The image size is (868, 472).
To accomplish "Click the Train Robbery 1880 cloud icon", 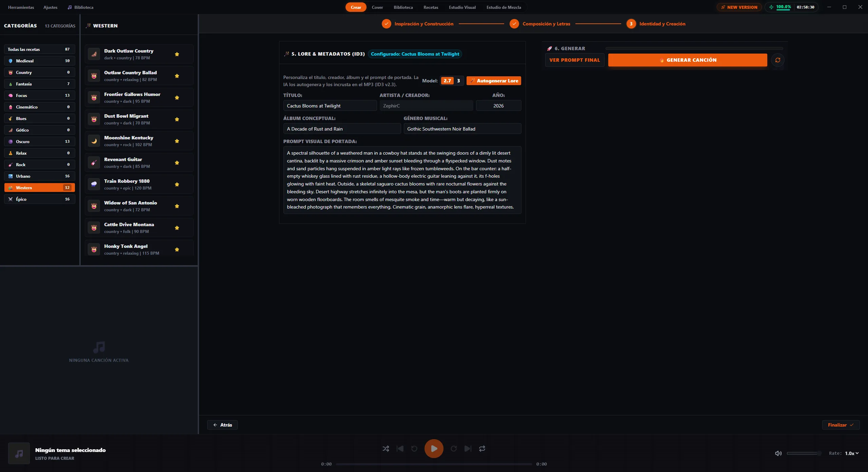I will (x=94, y=184).
